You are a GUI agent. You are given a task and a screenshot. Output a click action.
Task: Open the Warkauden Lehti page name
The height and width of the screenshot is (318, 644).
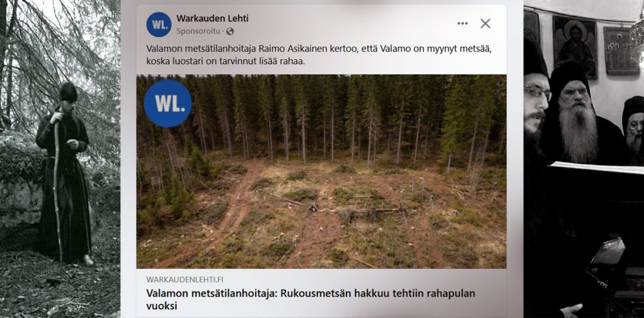[213, 18]
